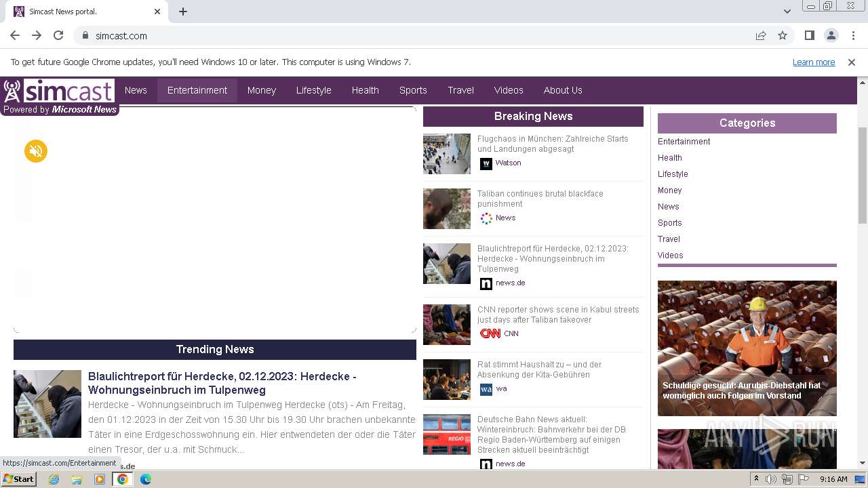Share this page icon
Image resolution: width=868 pixels, height=488 pixels.
click(761, 35)
